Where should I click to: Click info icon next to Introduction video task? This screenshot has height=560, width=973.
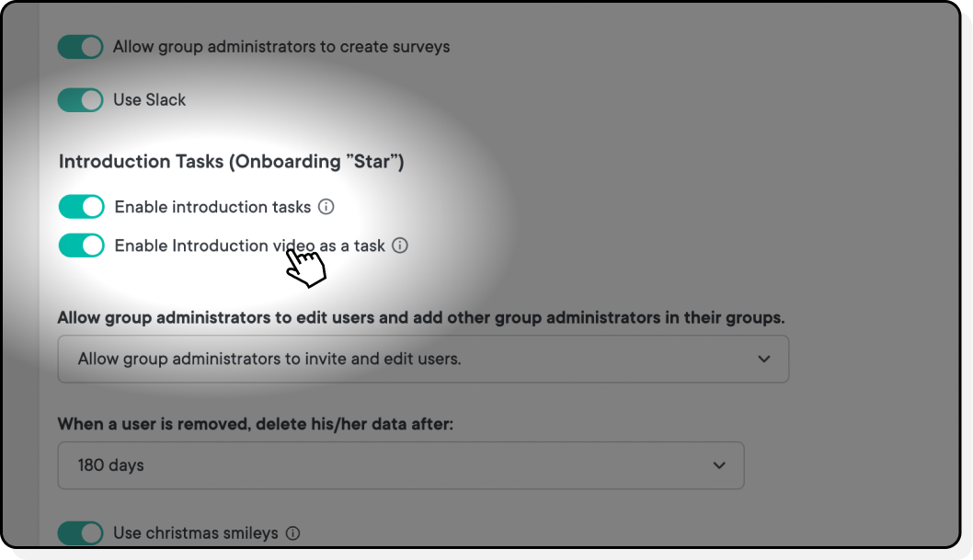(400, 246)
